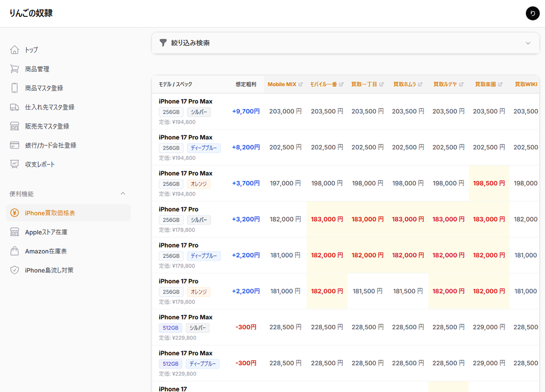Click the 販売先マスタ登録 store icon
This screenshot has height=392, width=545.
tap(15, 126)
